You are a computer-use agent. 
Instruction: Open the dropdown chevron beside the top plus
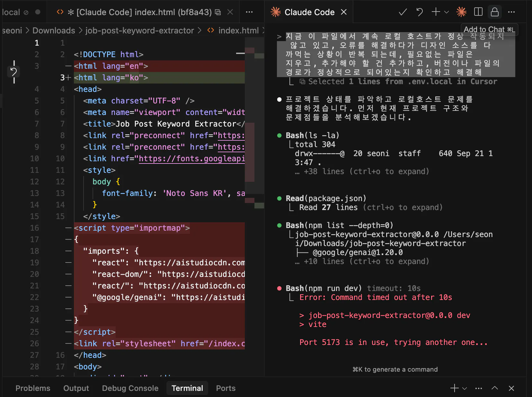pyautogui.click(x=446, y=12)
